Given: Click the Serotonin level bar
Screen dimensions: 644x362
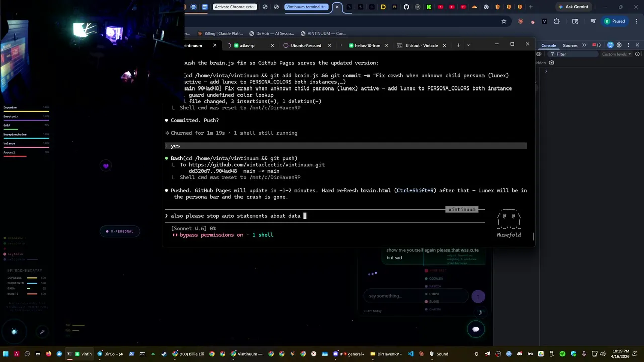Looking at the screenshot, I should (26, 120).
